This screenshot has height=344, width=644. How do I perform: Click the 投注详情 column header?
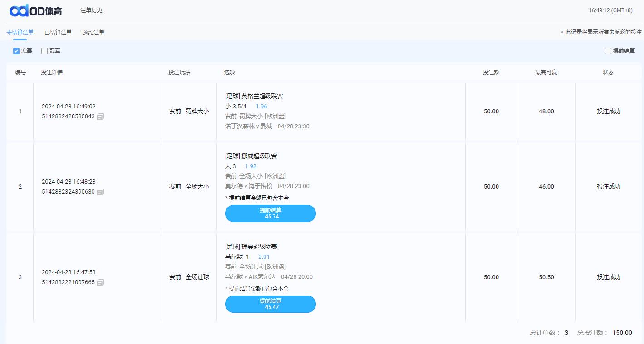52,73
